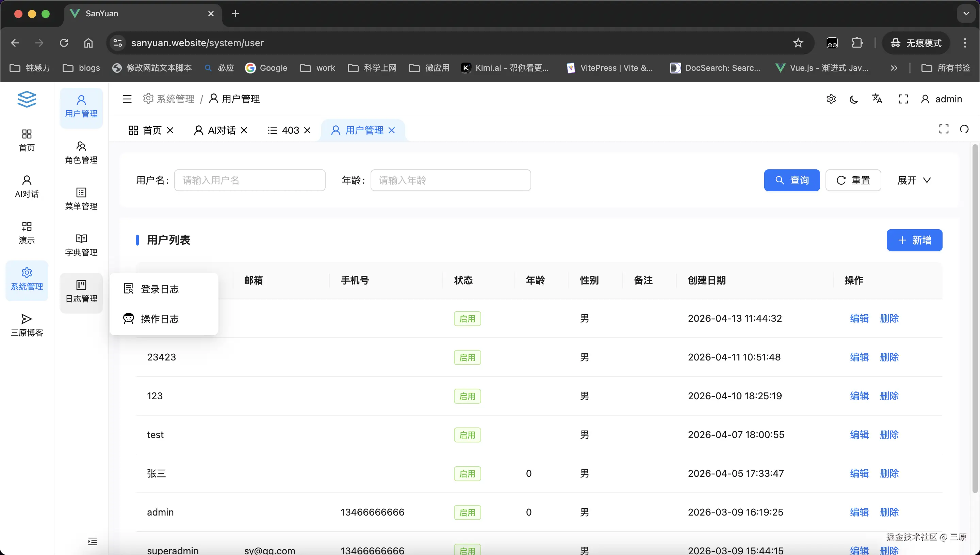Run the 查询 search button
Screen dimensions: 980x555
[x=791, y=180]
